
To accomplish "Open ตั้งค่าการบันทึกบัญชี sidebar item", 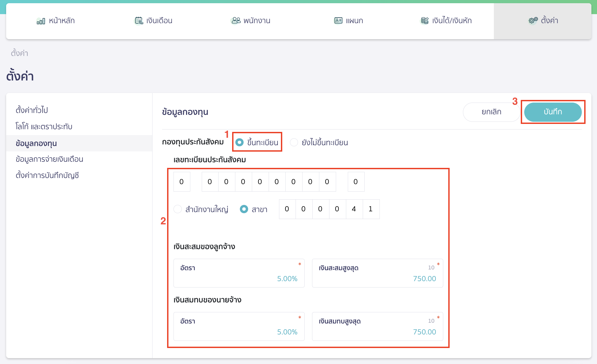I will tap(47, 175).
